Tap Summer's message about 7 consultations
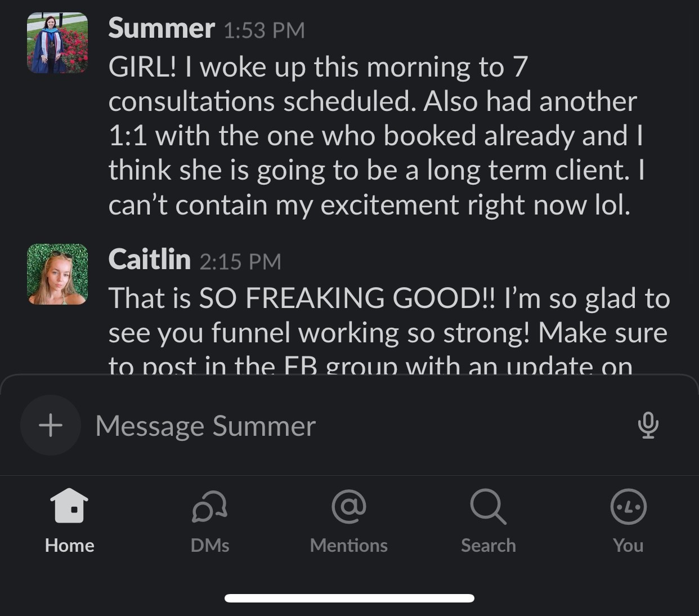Viewport: 699px width, 616px height. pos(371,135)
